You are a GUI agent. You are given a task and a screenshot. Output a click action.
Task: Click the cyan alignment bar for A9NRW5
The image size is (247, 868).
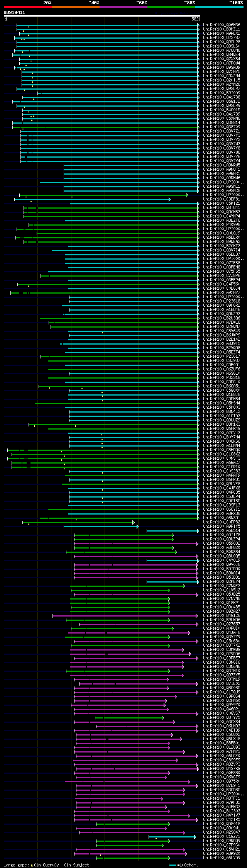(x=132, y=165)
